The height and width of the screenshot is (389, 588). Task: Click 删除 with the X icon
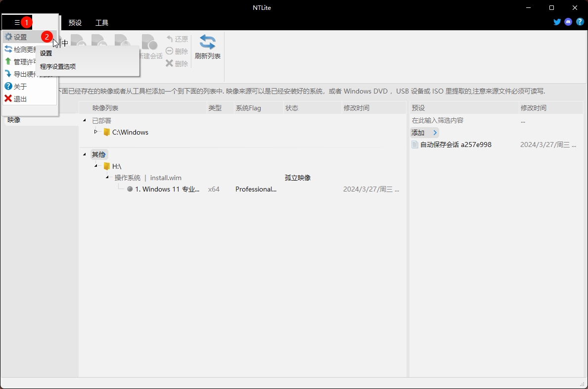(177, 63)
